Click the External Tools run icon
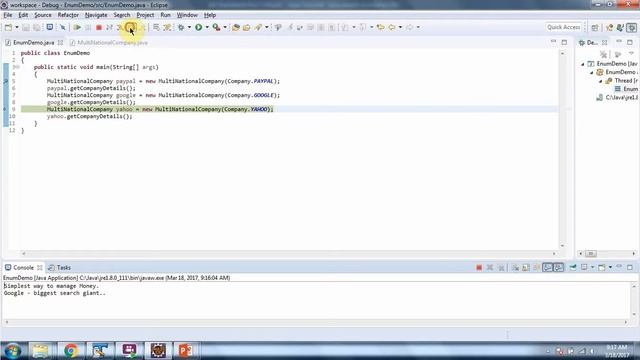Screen dimensions: 640x360 click(216, 27)
